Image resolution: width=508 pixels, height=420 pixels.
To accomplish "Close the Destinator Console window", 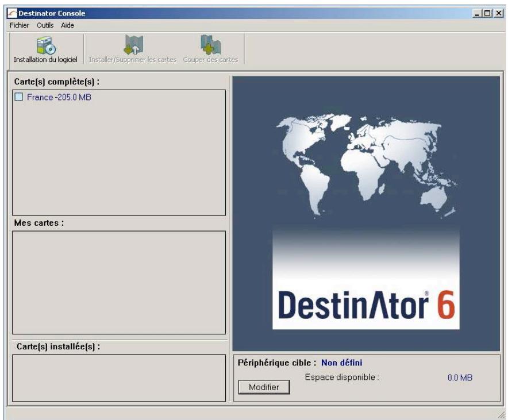I will (x=499, y=13).
